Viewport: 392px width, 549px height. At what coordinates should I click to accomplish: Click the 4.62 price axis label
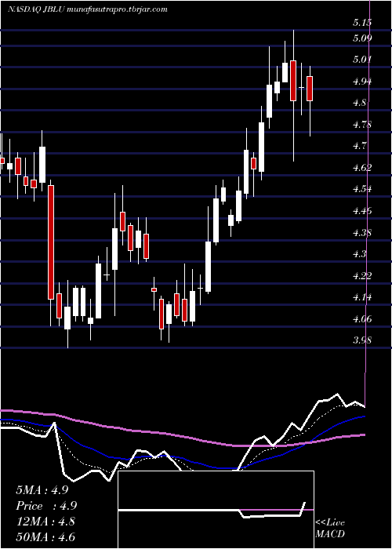click(x=362, y=168)
